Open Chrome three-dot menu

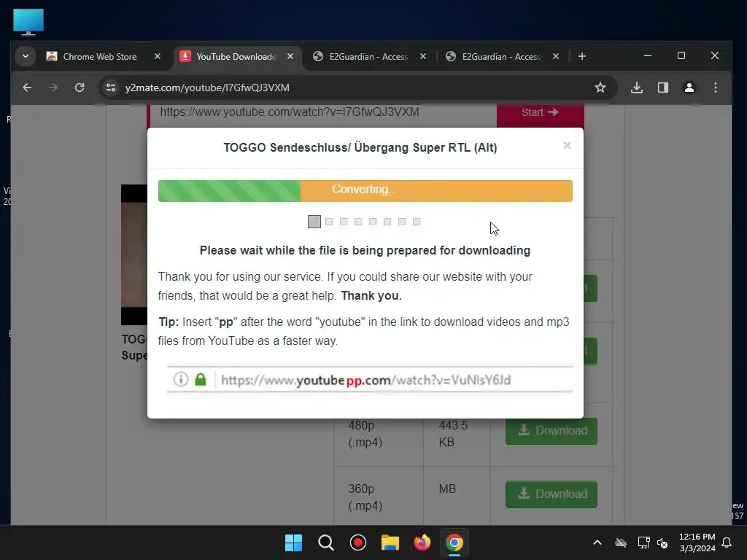[x=716, y=87]
